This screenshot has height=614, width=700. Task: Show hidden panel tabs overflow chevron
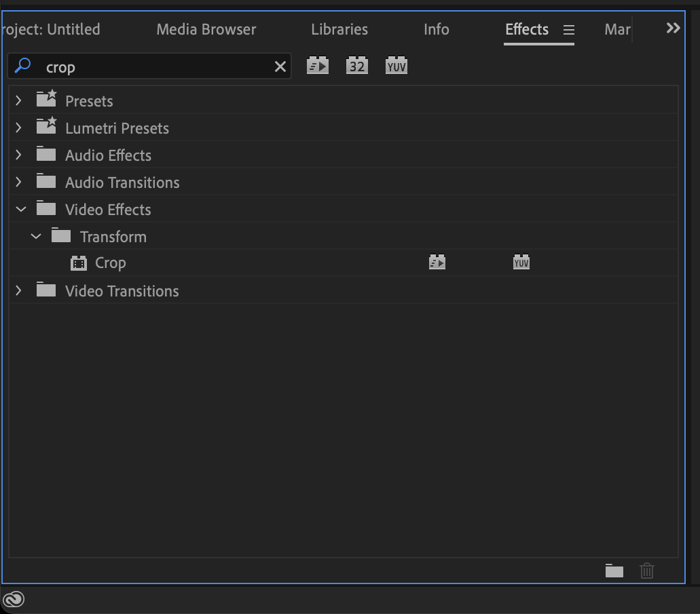click(x=673, y=28)
